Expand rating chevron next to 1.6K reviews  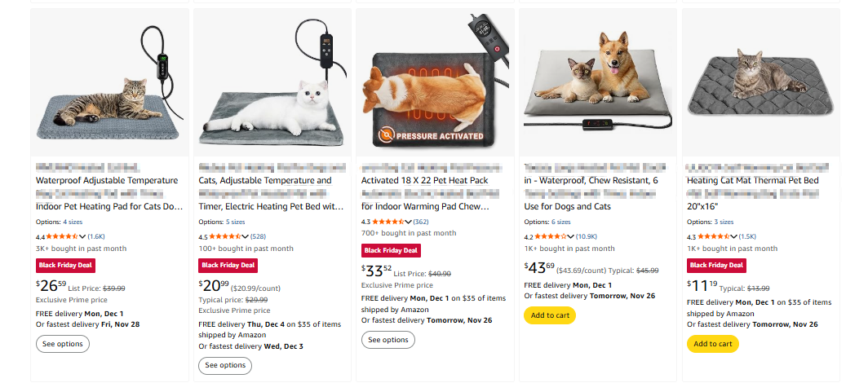click(x=82, y=236)
